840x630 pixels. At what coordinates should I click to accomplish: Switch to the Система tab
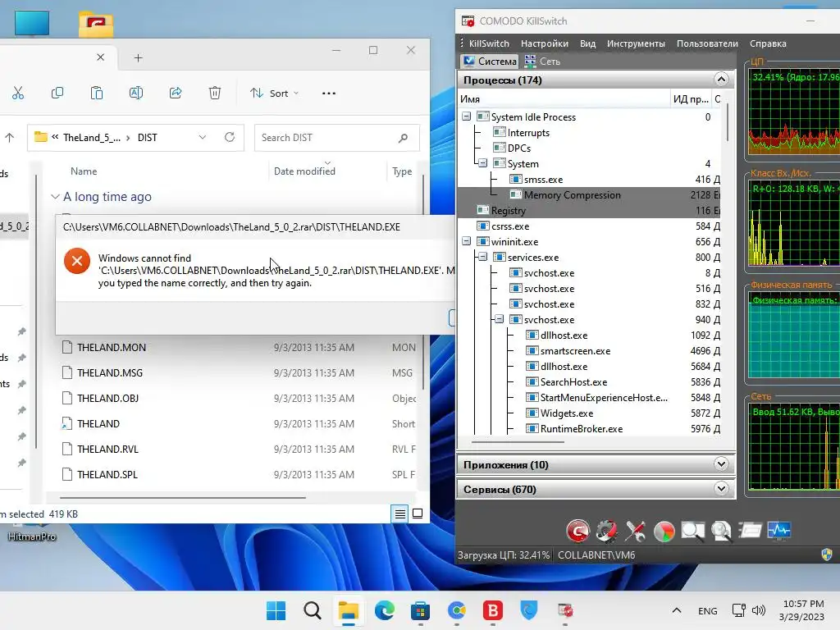pyautogui.click(x=491, y=61)
